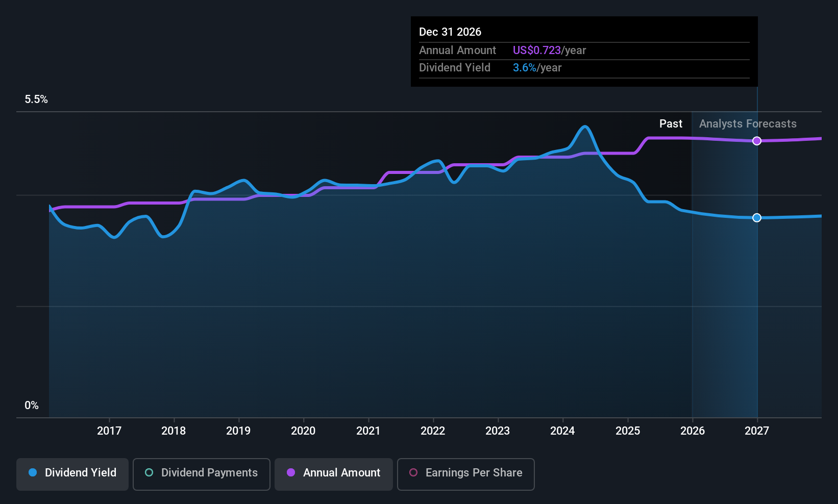Open the Dec 31 2026 tooltip header

coord(450,32)
